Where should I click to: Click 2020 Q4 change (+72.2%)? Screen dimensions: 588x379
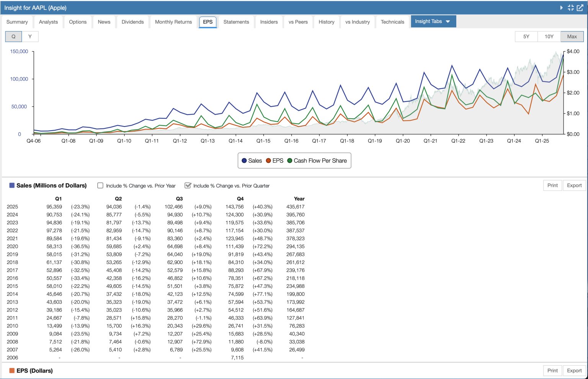tap(263, 246)
